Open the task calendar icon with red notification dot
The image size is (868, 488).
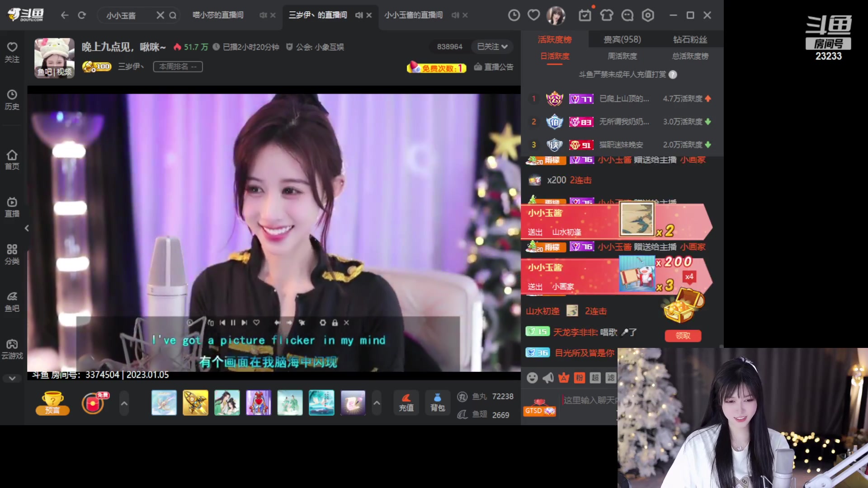(585, 15)
